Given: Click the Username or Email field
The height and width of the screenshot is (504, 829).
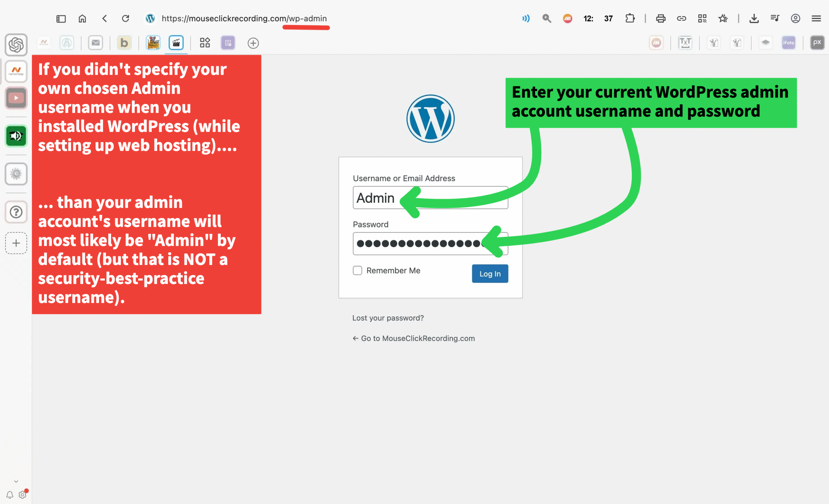Looking at the screenshot, I should pyautogui.click(x=430, y=198).
